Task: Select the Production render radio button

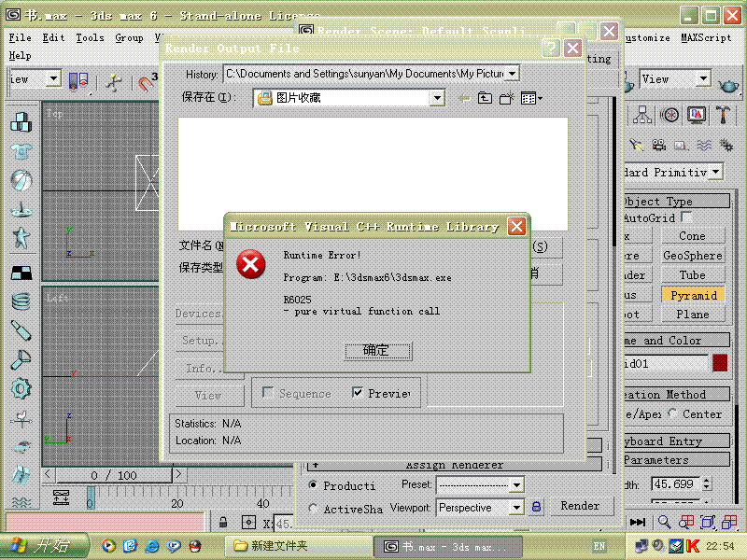Action: 313,484
